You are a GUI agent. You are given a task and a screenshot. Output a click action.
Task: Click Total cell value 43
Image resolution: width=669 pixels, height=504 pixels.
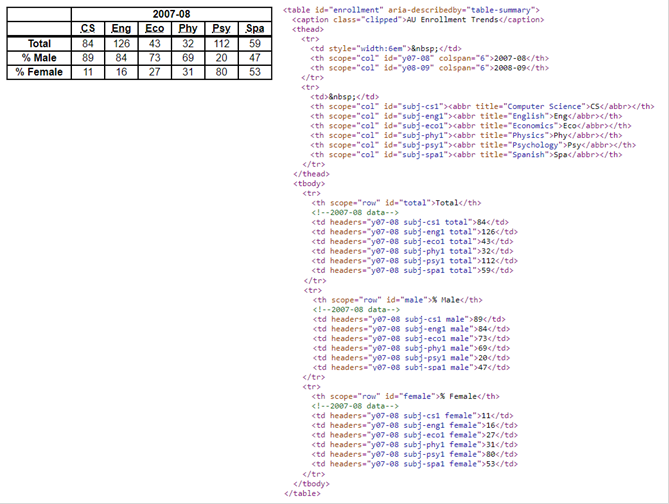154,44
